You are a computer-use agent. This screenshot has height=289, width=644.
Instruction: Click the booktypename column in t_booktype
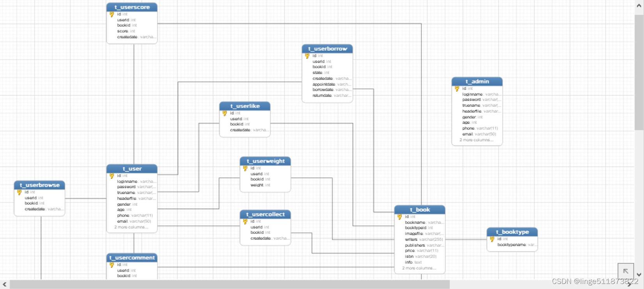(517, 245)
